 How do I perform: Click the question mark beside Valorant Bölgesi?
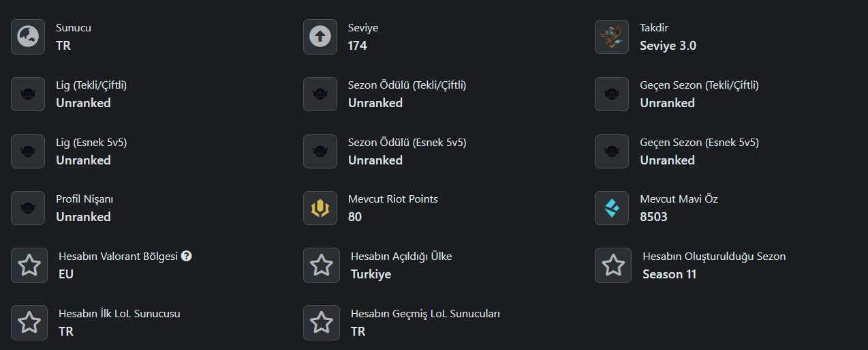coord(187,257)
